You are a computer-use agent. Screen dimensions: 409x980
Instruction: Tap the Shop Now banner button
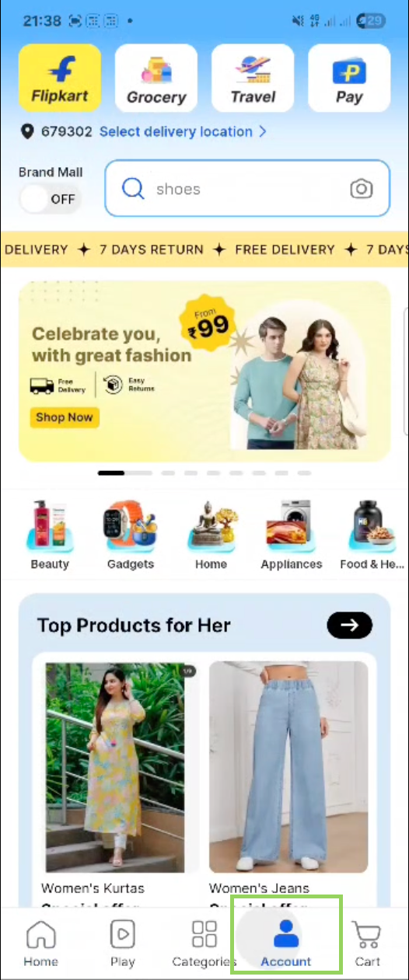(x=64, y=417)
